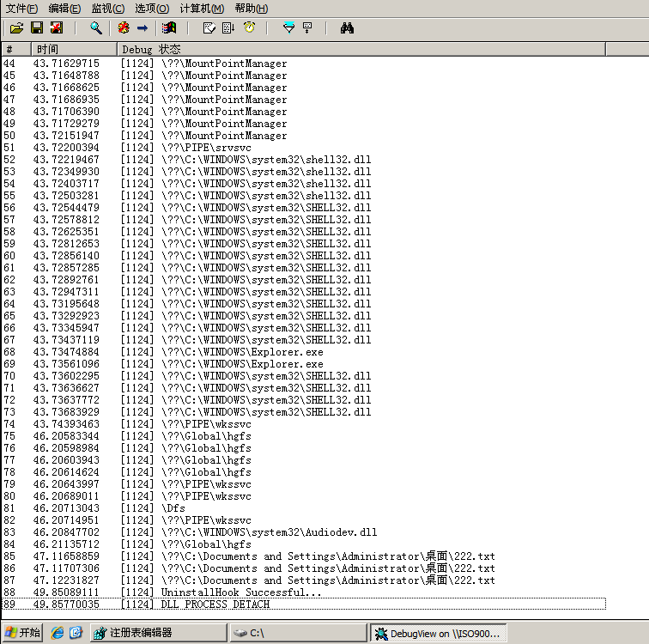This screenshot has height=644, width=649.
Task: Click the # column header
Action: pos(16,49)
